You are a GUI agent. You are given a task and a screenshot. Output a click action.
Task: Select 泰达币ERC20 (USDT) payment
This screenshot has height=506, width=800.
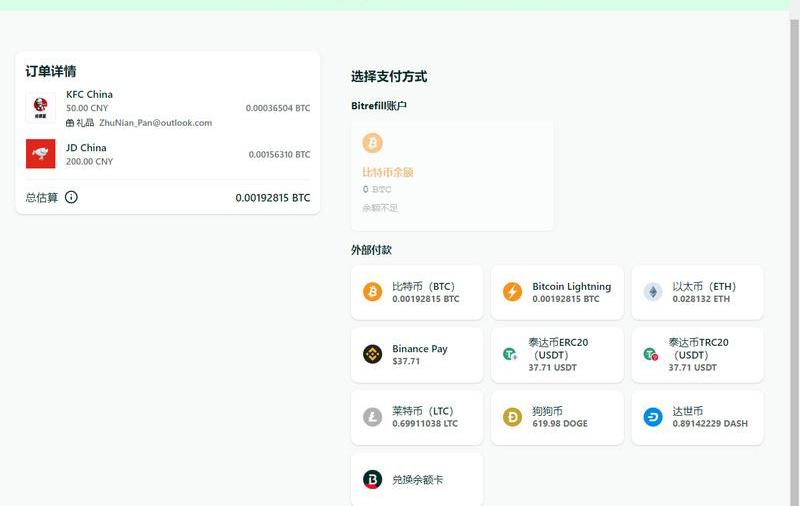pyautogui.click(x=557, y=355)
